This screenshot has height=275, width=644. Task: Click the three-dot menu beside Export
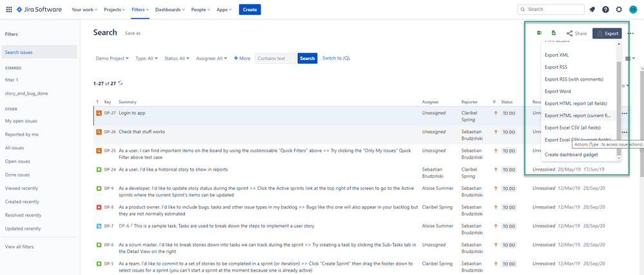[630, 33]
